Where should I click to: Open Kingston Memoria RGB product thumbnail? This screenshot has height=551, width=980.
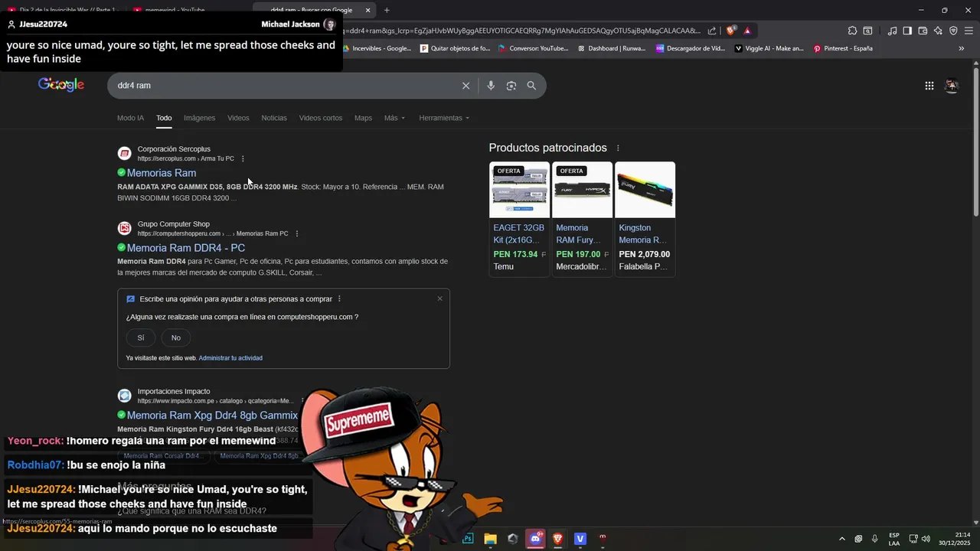(645, 190)
